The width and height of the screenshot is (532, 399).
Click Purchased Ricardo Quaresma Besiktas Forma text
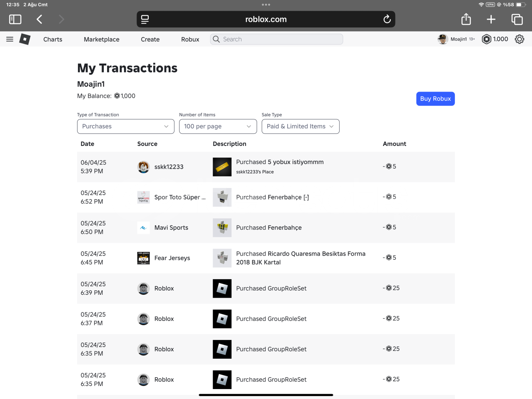pos(301,258)
